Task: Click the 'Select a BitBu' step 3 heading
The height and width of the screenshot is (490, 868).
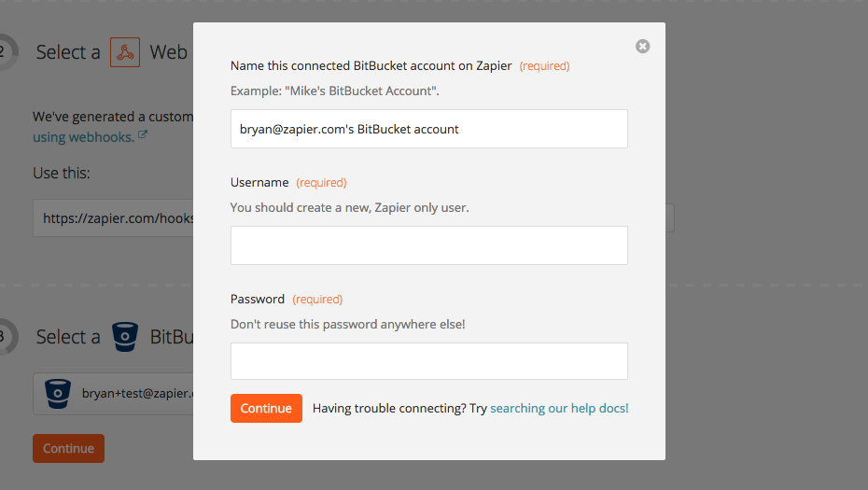Action: point(115,337)
